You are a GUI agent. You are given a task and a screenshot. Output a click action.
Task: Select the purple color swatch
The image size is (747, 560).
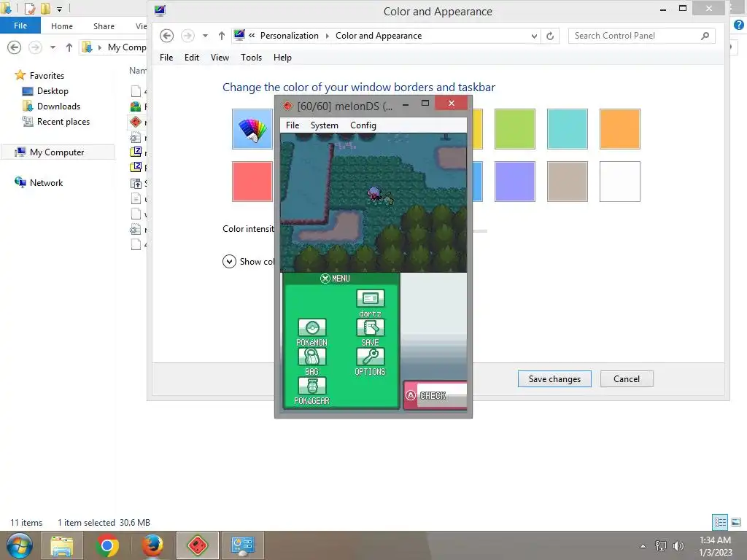coord(514,182)
